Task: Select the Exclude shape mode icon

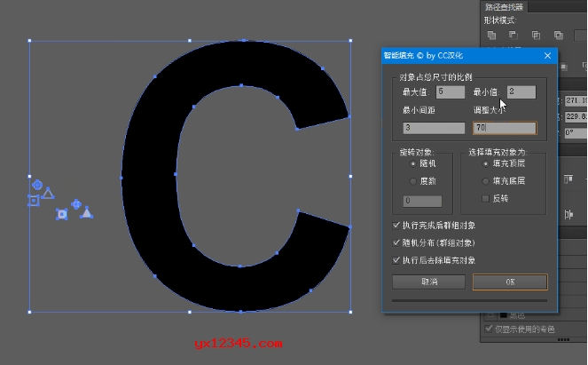Action: (557, 36)
